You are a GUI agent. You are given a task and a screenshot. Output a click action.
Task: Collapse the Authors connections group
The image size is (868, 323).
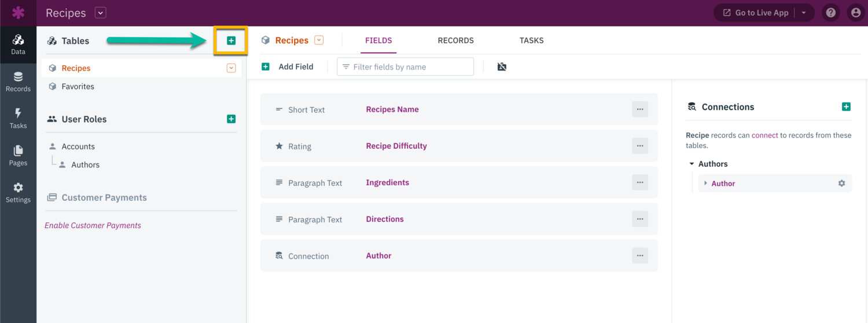click(x=692, y=164)
